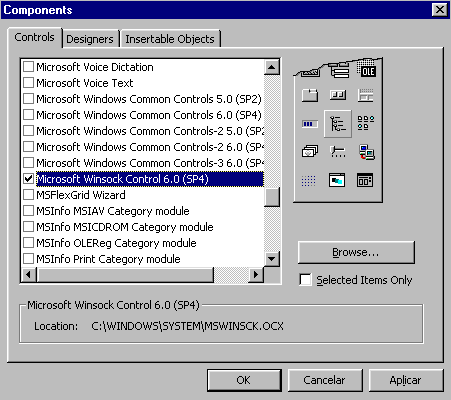Viewport: 451px width, 400px height.
Task: Check MSInfo Print Category module checkbox
Action: click(x=28, y=259)
